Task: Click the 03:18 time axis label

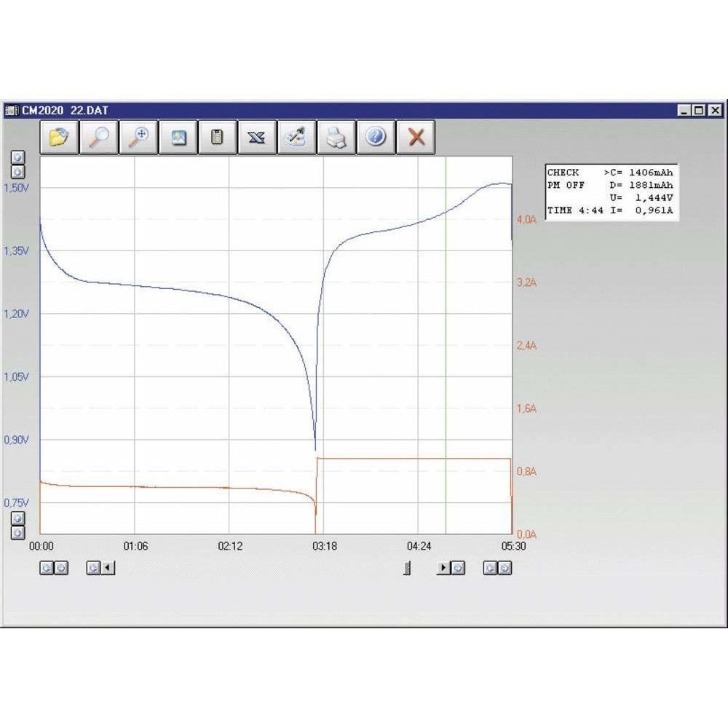Action: [325, 547]
